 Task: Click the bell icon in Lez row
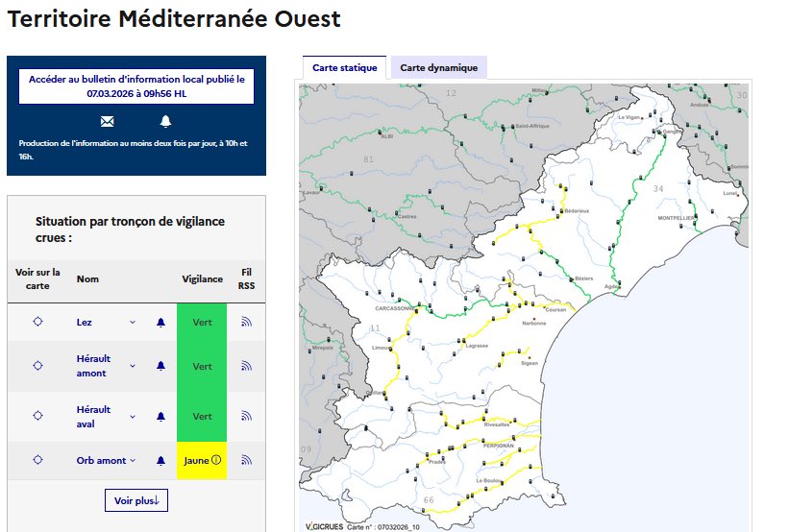point(160,323)
